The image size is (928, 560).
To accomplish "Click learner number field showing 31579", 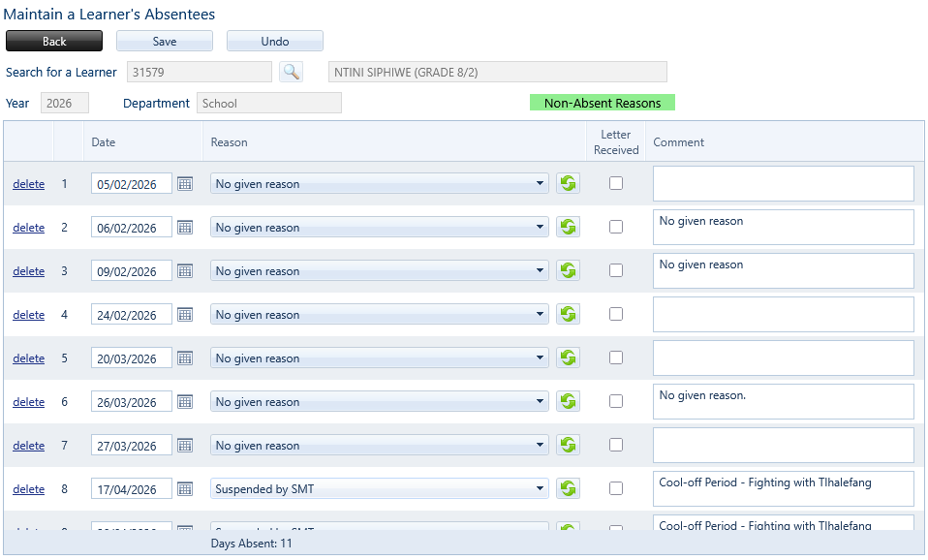I will 200,73.
